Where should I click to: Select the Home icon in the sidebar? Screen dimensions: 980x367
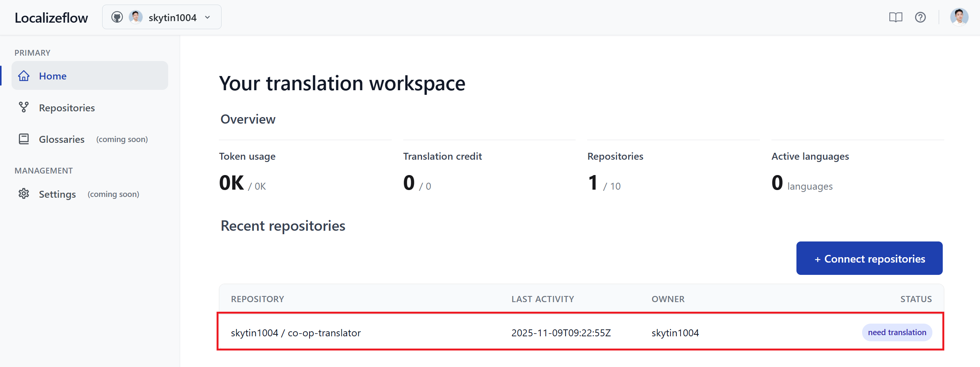[x=24, y=76]
